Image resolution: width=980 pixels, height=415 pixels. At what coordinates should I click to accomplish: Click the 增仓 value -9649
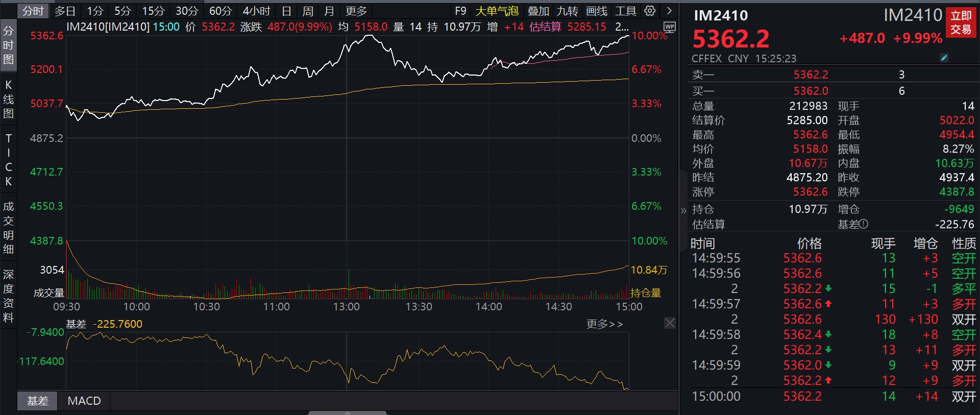click(959, 209)
